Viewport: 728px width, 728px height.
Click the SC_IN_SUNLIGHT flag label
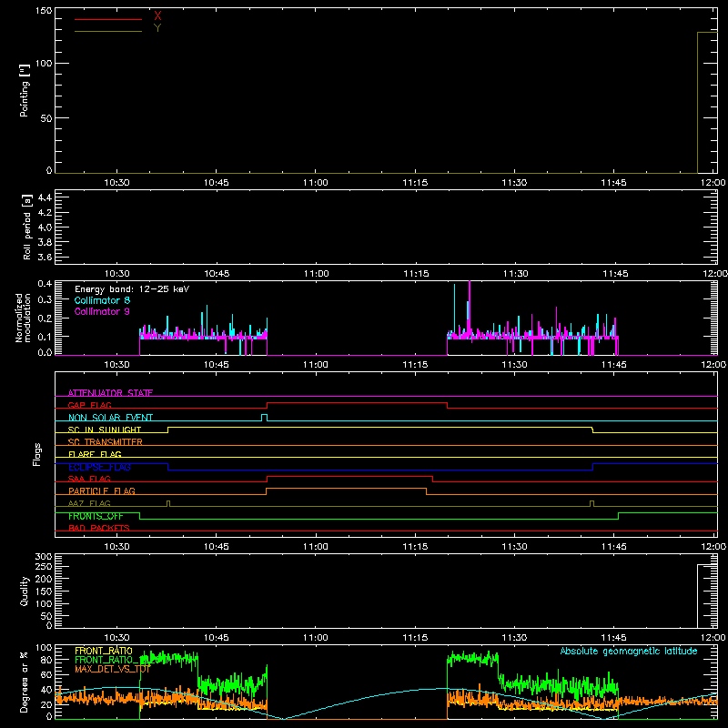(x=105, y=430)
